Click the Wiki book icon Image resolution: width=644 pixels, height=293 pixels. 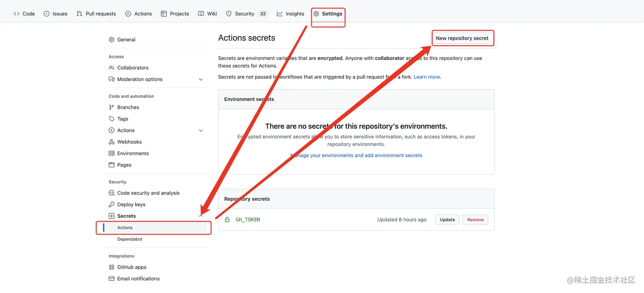coord(201,14)
